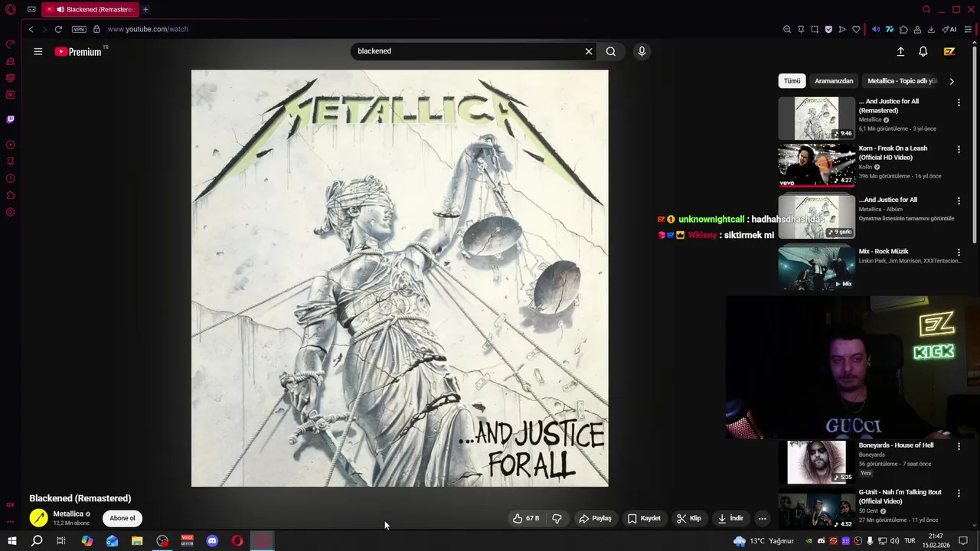Open Windows Start menu
The height and width of the screenshot is (551, 980).
click(11, 541)
